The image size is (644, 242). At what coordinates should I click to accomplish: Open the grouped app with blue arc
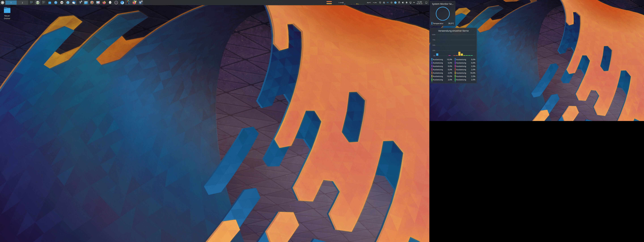(128, 2)
